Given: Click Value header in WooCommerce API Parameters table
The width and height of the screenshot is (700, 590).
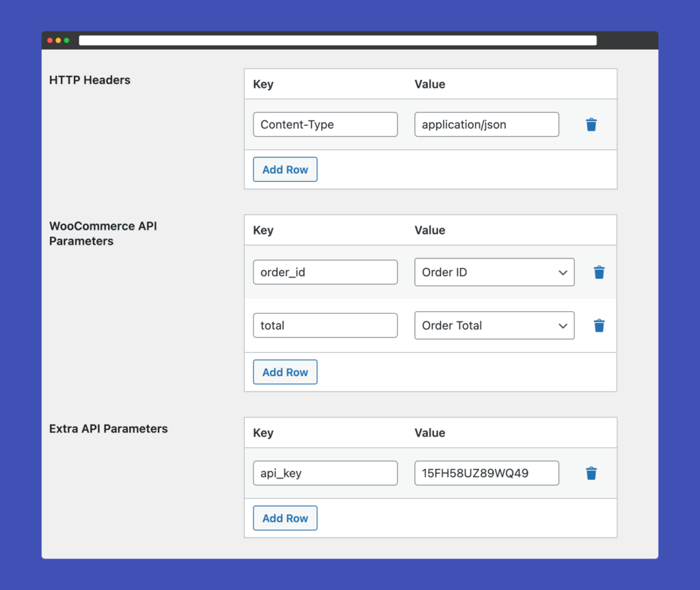Looking at the screenshot, I should [430, 230].
